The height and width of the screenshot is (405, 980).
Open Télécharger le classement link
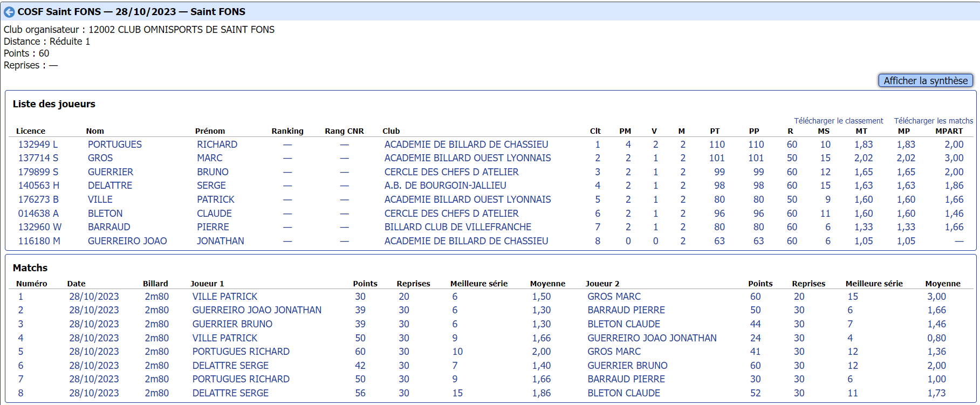(838, 121)
